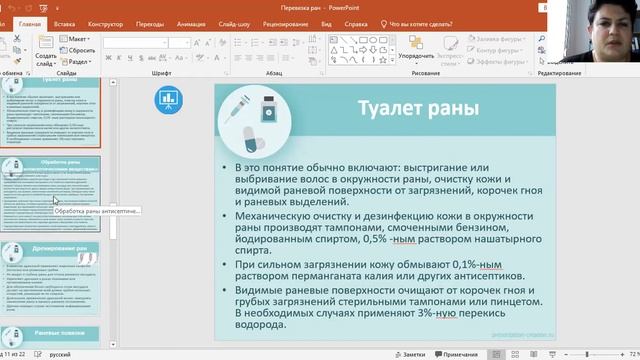Select the line shape in gallery
This screenshot has width=640, height=360.
coord(343,40)
